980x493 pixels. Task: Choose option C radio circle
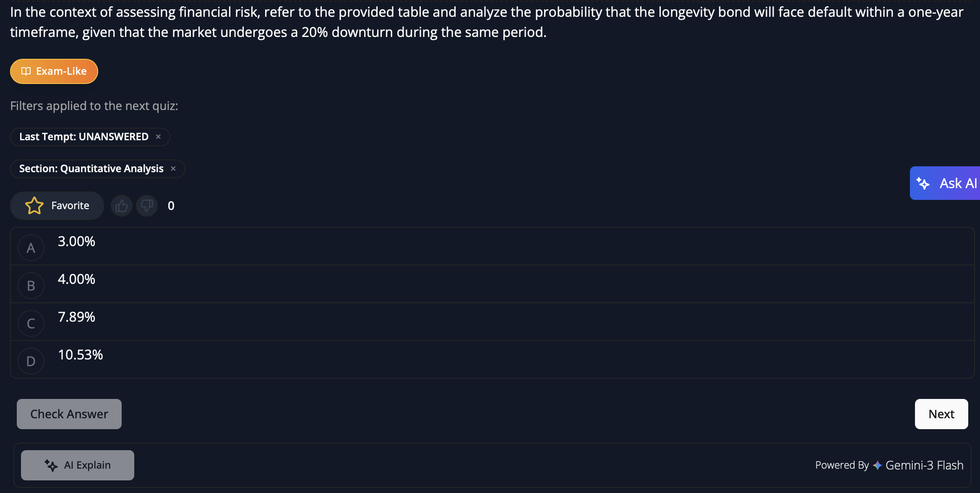[31, 323]
